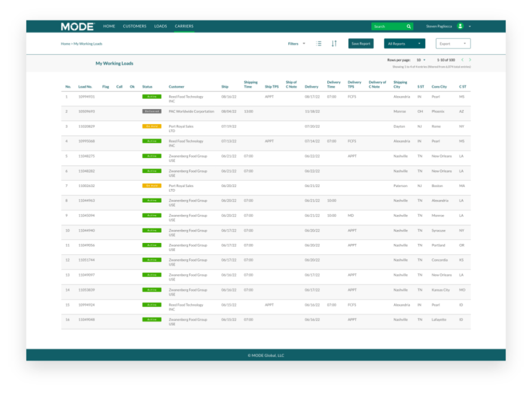The height and width of the screenshot is (393, 532).
Task: Click load number 10994931
Action: click(x=87, y=97)
